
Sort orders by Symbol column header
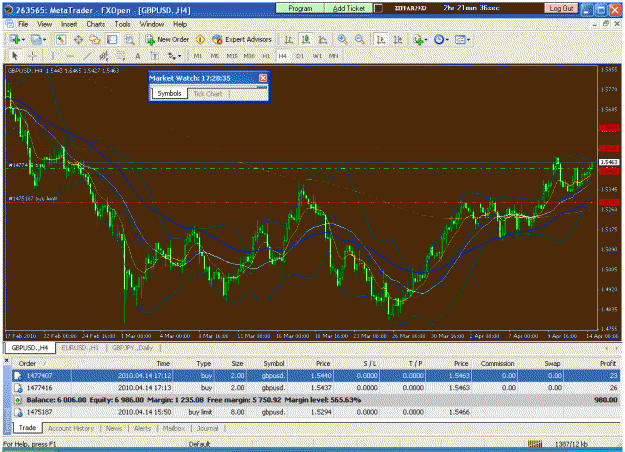point(274,363)
